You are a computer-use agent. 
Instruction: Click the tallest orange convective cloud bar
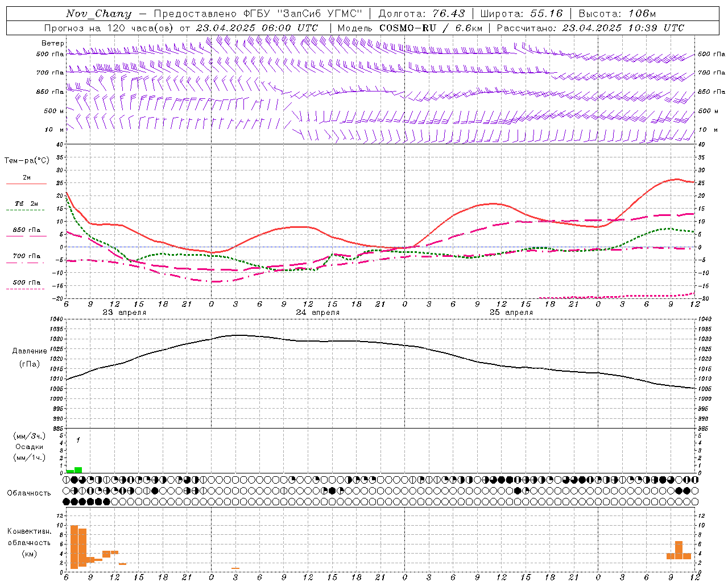click(74, 547)
